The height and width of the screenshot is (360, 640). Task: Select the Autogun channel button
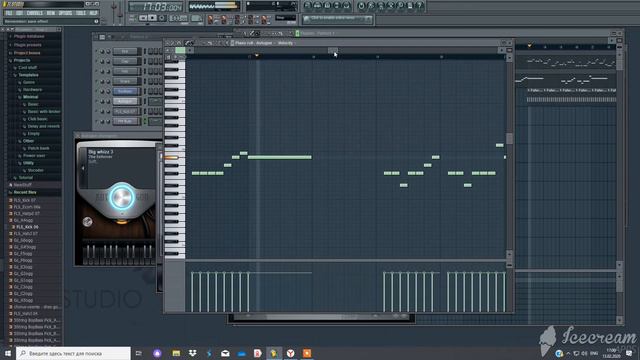(x=125, y=101)
